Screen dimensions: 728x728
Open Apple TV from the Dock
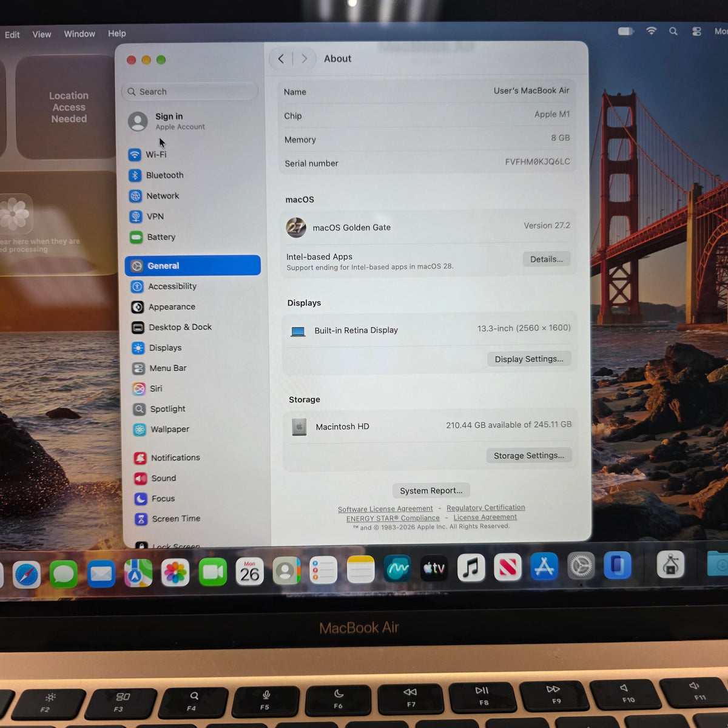(434, 568)
